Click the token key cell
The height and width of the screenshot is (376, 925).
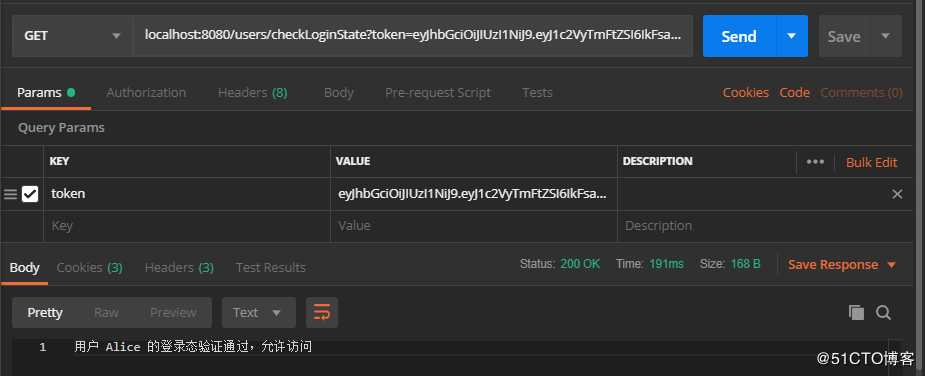click(x=187, y=194)
